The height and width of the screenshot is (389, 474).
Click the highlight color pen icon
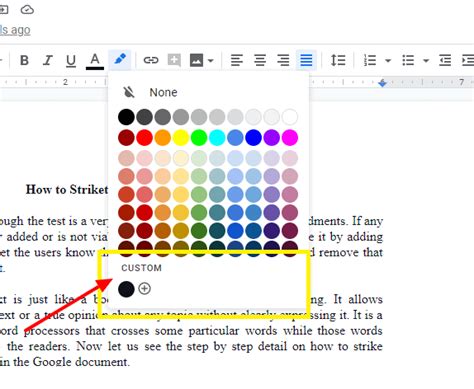point(120,60)
